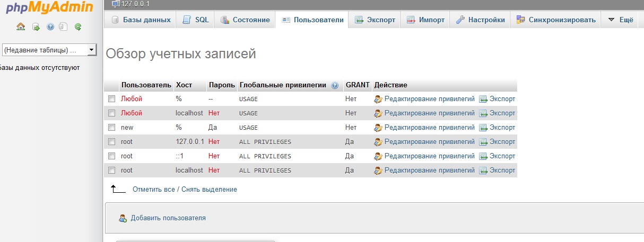Click the documents icon in sidebar
644x242 pixels.
coord(63,26)
